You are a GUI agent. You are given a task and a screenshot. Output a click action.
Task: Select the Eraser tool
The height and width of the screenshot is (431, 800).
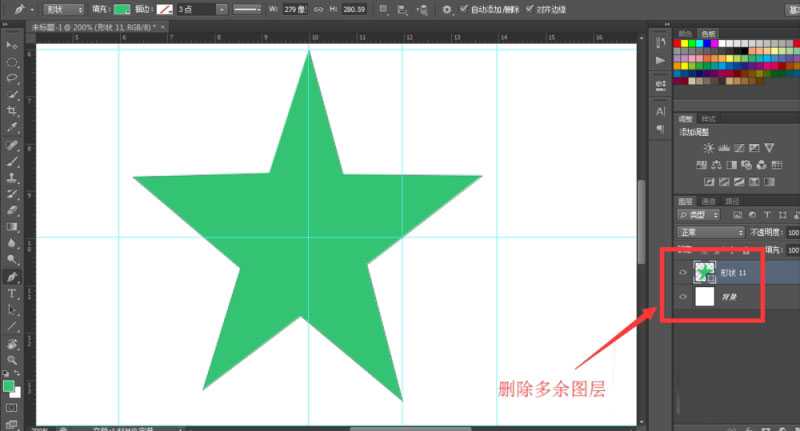(x=12, y=210)
